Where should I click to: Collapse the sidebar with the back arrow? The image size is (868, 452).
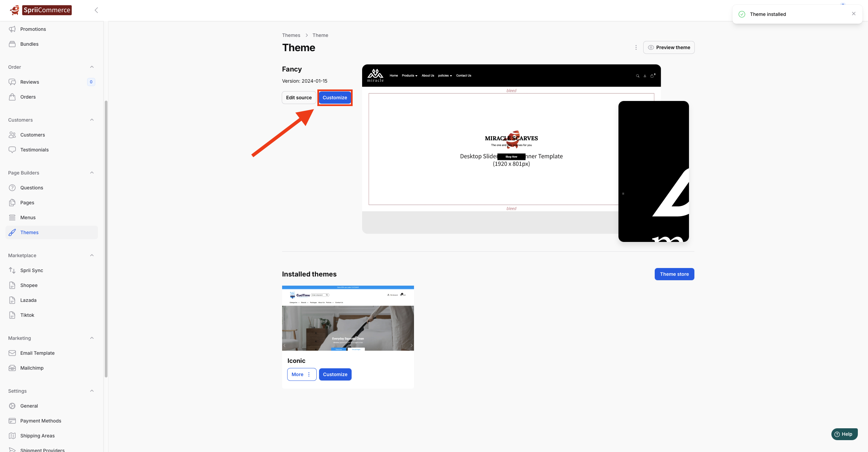(x=96, y=10)
